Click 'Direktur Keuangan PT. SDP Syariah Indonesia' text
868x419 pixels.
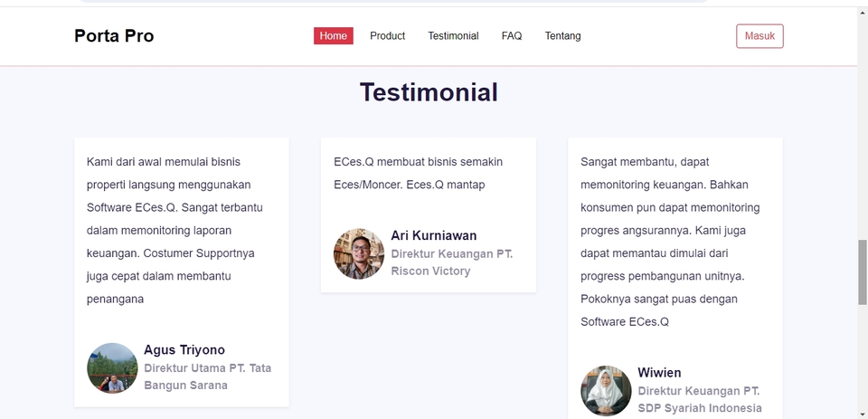click(700, 400)
